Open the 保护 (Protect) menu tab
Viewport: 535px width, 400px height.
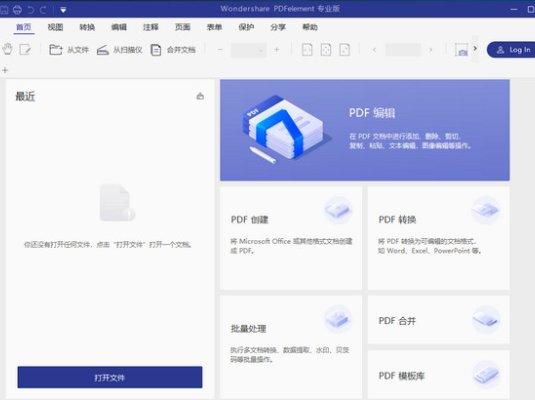[246, 27]
